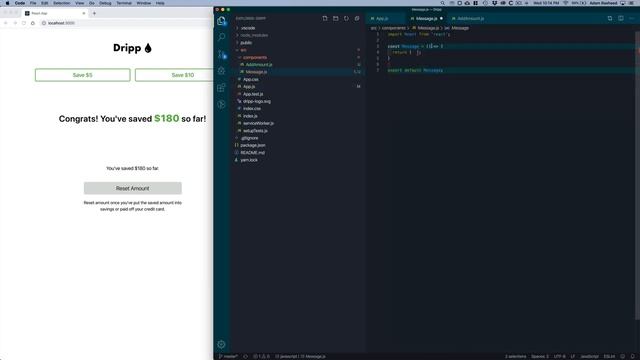Click the Collapse Folders icon in Explorer
The width and height of the screenshot is (640, 360).
coord(357,18)
